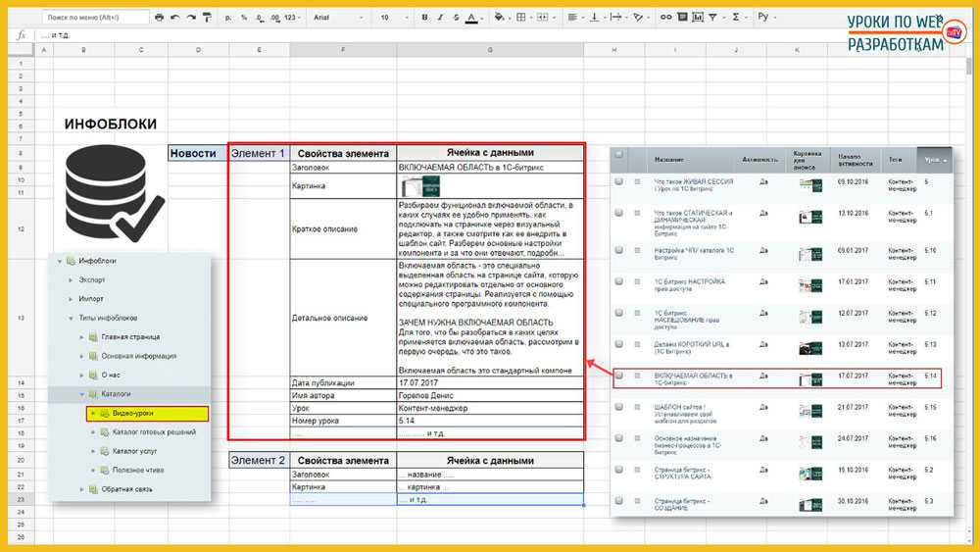Check the box for ВКЛЮЧАЕМАЯ ОБЛАСТЬ row
Screen dimensions: 980x552
point(618,376)
